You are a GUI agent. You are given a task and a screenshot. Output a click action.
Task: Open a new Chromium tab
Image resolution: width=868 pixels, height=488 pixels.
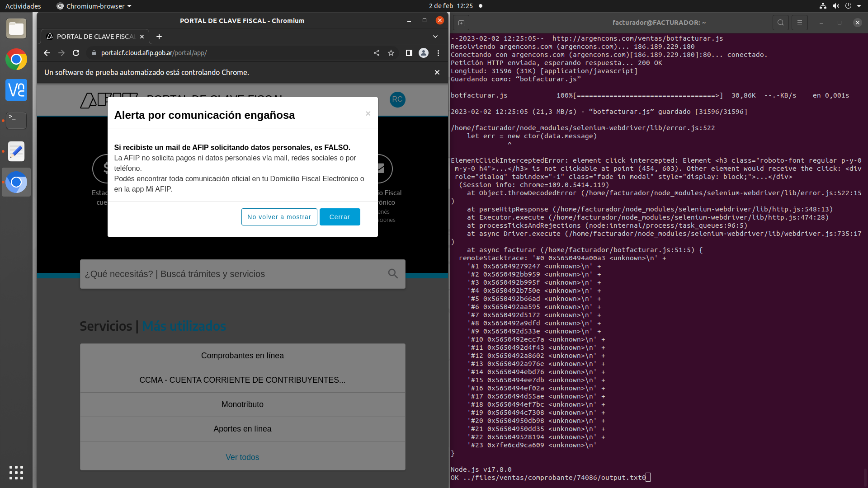tap(159, 37)
